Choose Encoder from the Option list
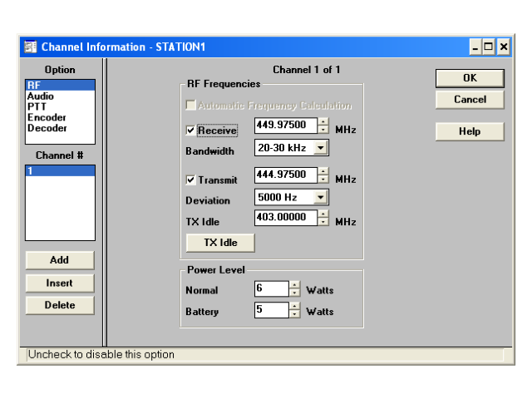The image size is (532, 399). coord(47,117)
